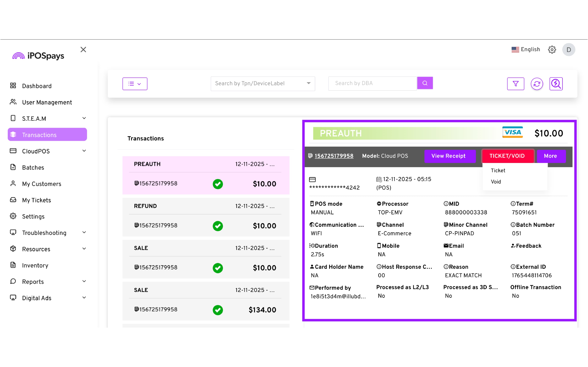
Task: Open Batches in the sidebar
Action: [x=33, y=167]
